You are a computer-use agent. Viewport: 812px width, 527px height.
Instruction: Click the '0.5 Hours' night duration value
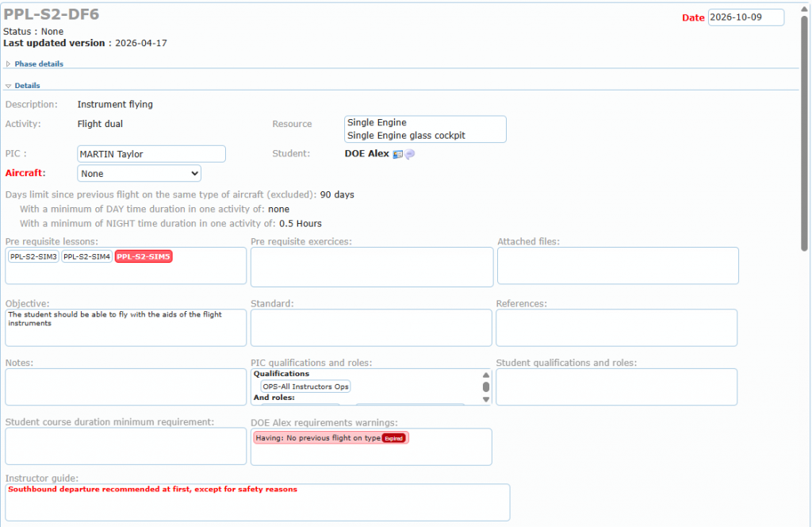(301, 224)
